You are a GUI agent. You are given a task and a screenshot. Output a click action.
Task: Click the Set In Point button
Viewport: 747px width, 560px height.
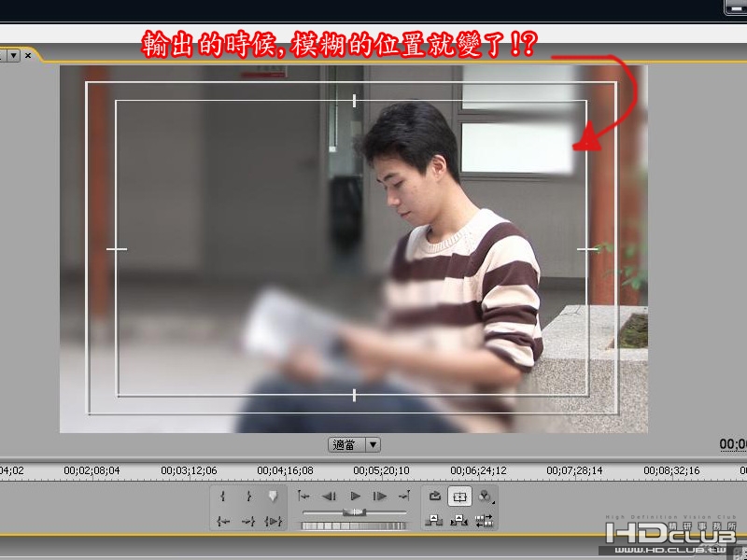(x=222, y=497)
